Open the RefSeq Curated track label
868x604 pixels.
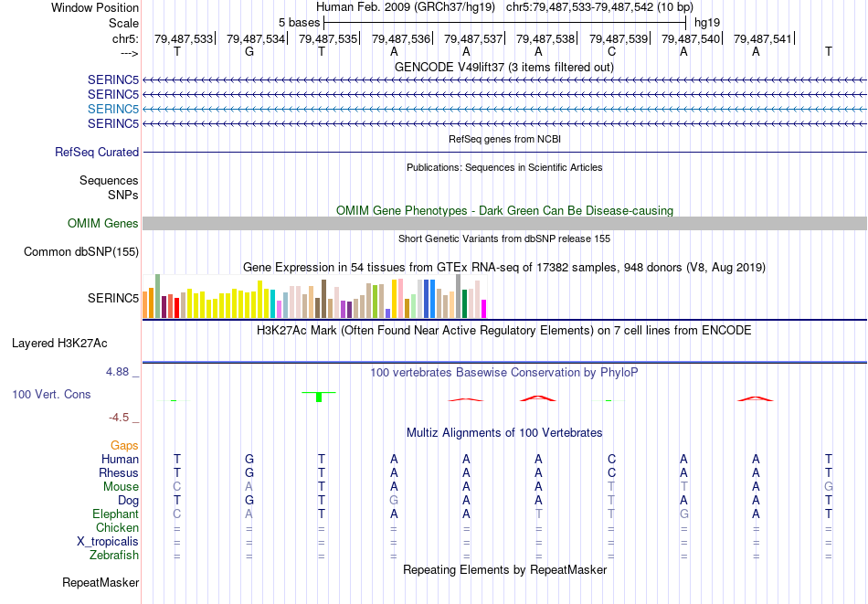coord(97,153)
